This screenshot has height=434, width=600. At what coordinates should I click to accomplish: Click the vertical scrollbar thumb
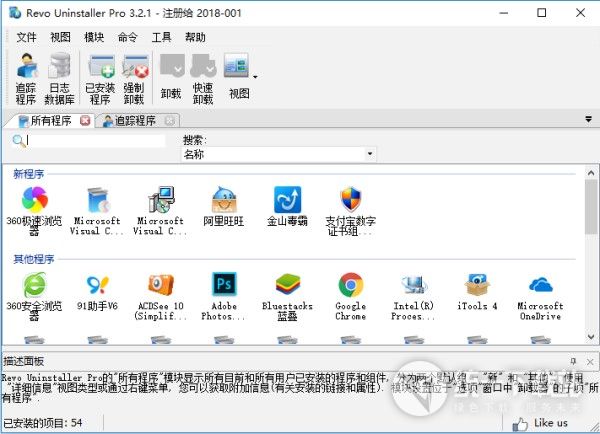(x=591, y=207)
